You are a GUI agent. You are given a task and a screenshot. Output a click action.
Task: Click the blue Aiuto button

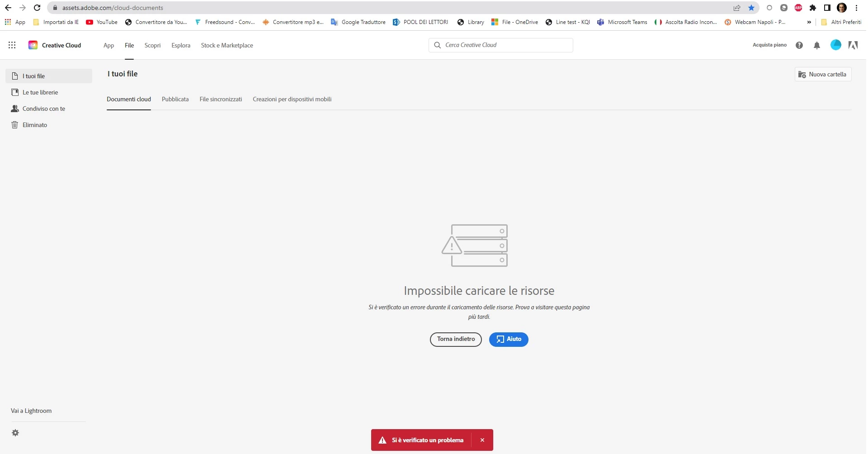[509, 339]
